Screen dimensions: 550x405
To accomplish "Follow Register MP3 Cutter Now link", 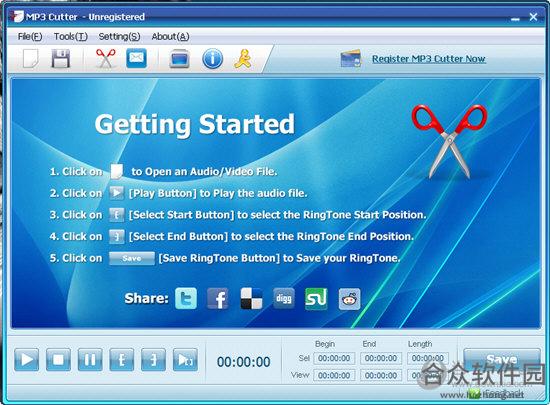I will click(x=429, y=59).
